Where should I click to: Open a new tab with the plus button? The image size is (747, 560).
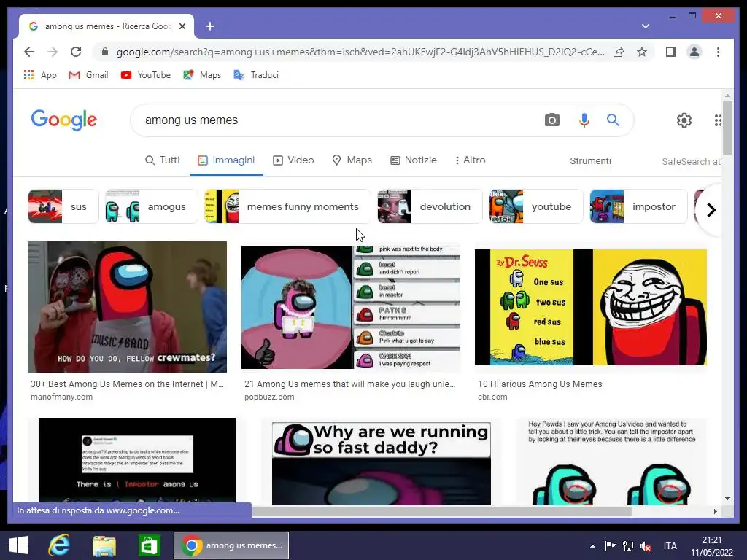click(x=210, y=26)
